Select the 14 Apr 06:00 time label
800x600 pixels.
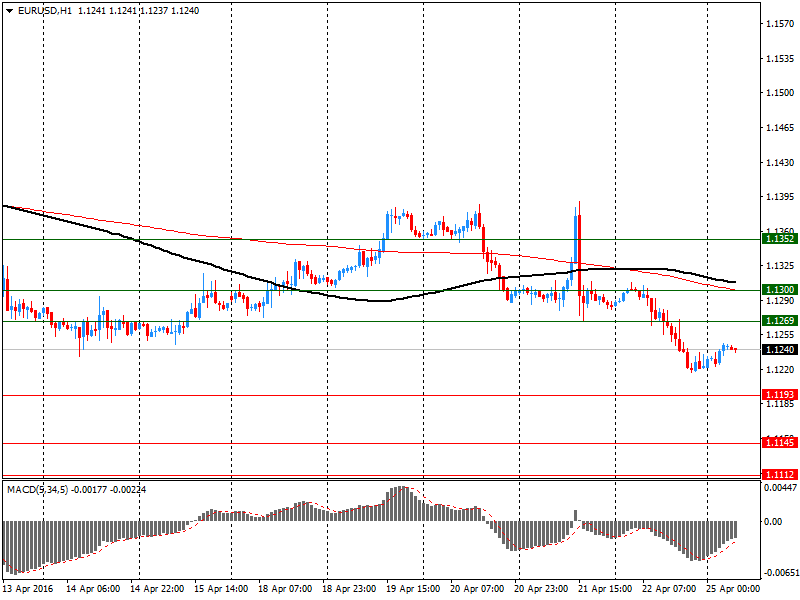93,589
